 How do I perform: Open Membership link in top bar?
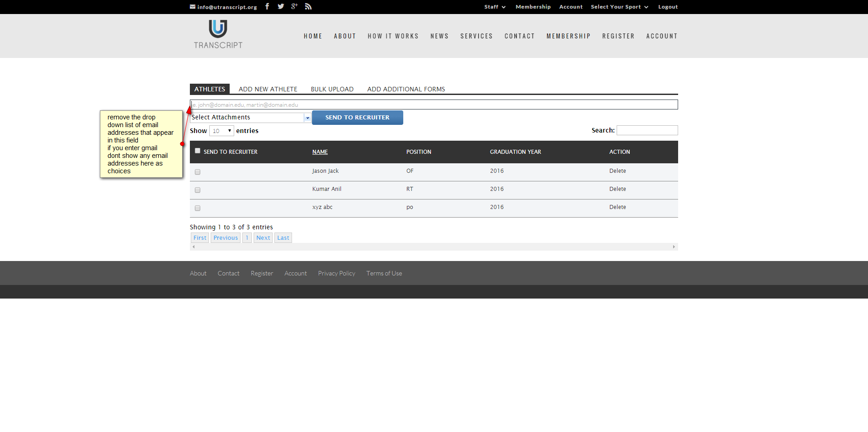point(533,7)
